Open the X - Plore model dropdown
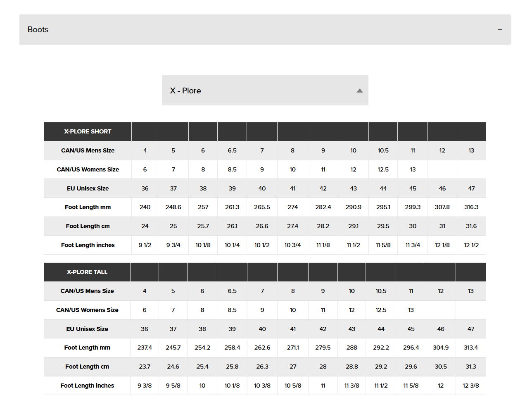The image size is (532, 400). coord(265,90)
